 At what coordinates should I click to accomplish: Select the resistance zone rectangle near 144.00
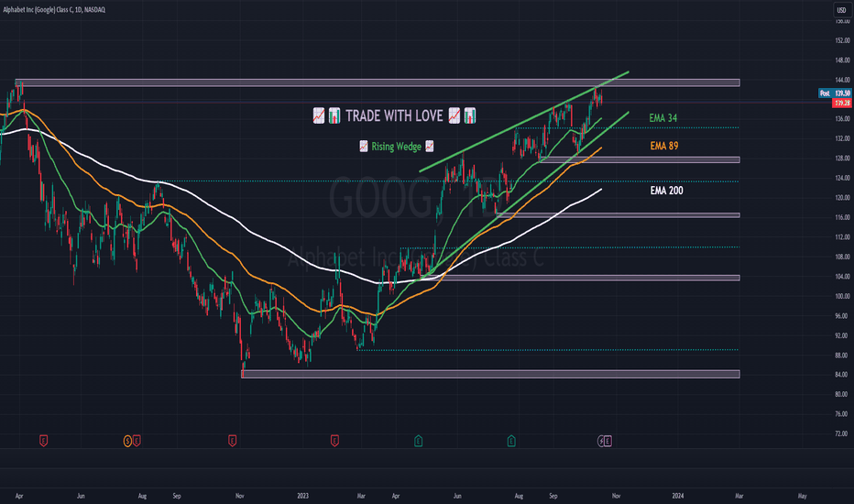point(378,82)
